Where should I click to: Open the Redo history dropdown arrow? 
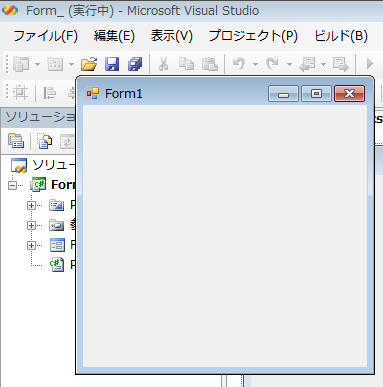(289, 64)
